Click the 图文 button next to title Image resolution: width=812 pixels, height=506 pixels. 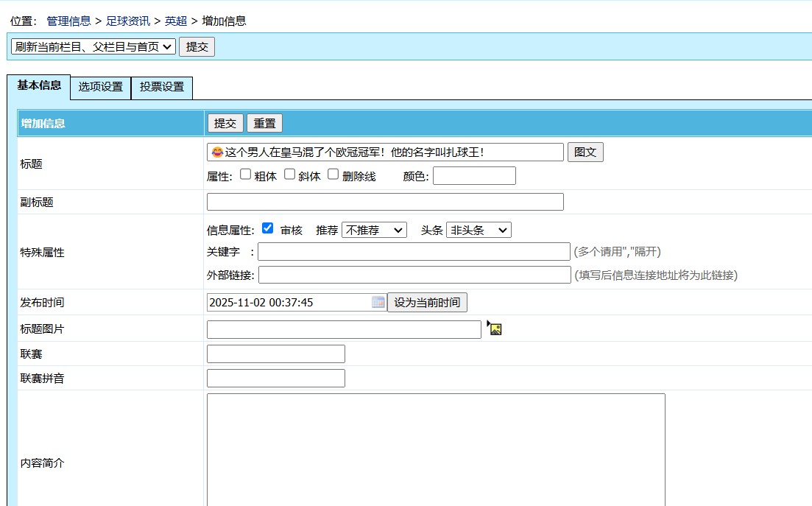click(x=585, y=152)
